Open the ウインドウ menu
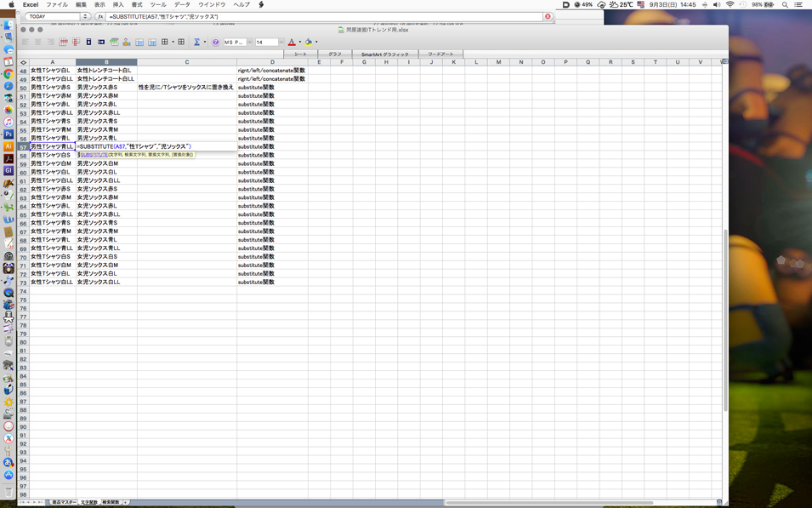Screen dimensions: 812x508 click(x=213, y=4)
